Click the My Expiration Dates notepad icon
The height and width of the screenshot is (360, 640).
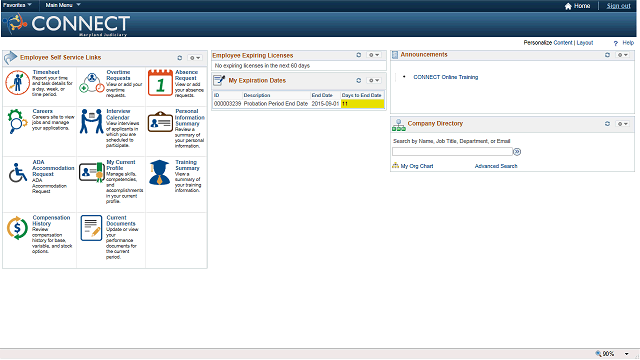click(219, 80)
